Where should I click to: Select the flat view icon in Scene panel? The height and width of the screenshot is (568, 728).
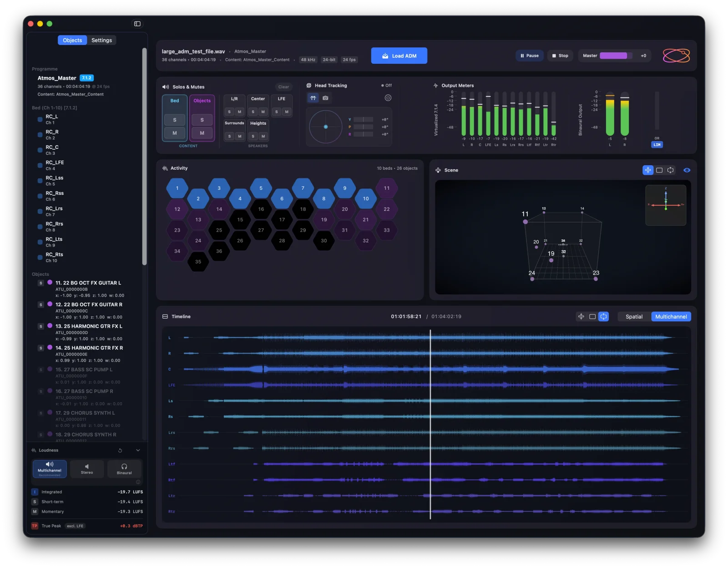[659, 170]
